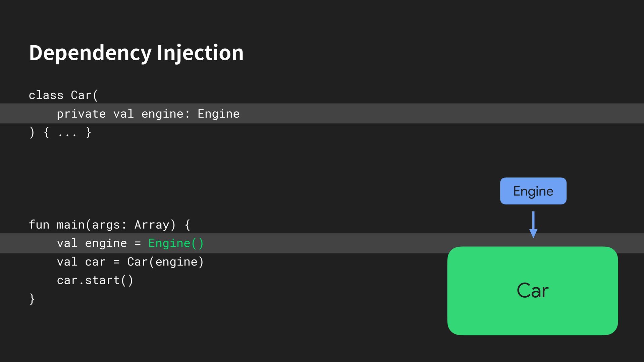
Task: Click the "fun" keyword
Action: point(39,225)
